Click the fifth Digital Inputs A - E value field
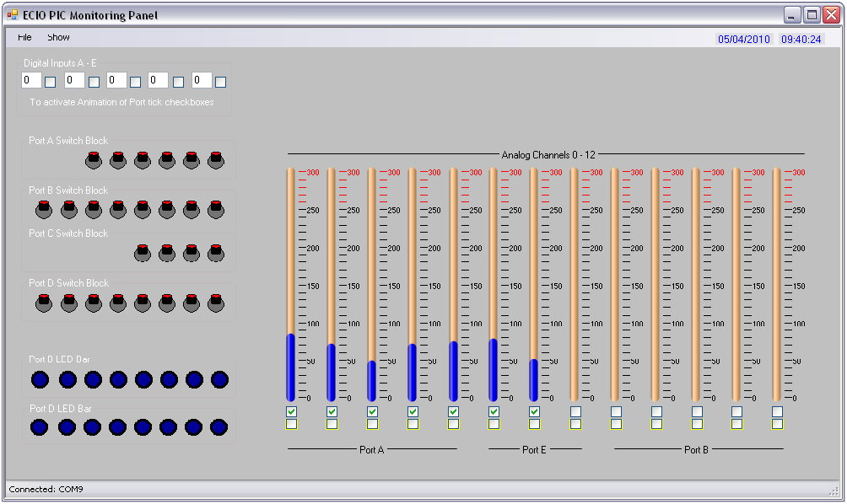The height and width of the screenshot is (504, 847). pos(202,80)
